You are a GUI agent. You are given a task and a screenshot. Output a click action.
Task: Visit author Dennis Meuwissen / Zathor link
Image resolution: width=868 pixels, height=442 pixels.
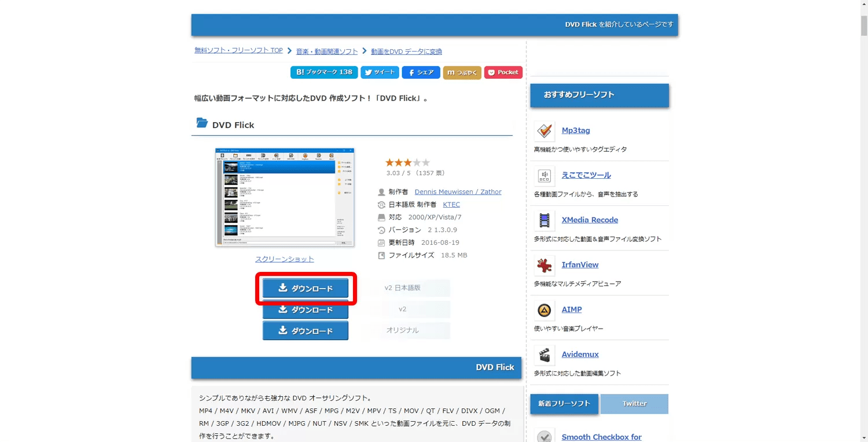(x=458, y=192)
